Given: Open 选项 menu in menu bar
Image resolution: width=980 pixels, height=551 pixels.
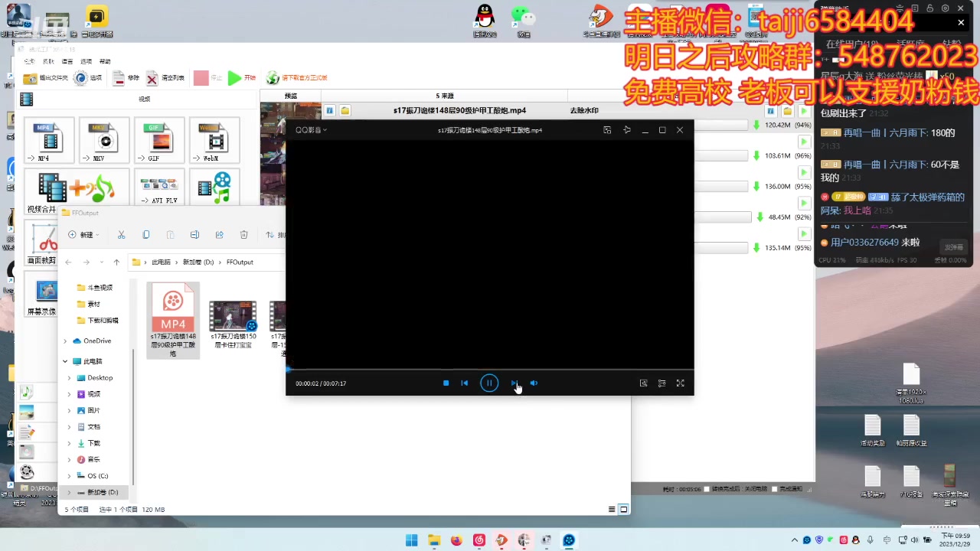Looking at the screenshot, I should (87, 61).
